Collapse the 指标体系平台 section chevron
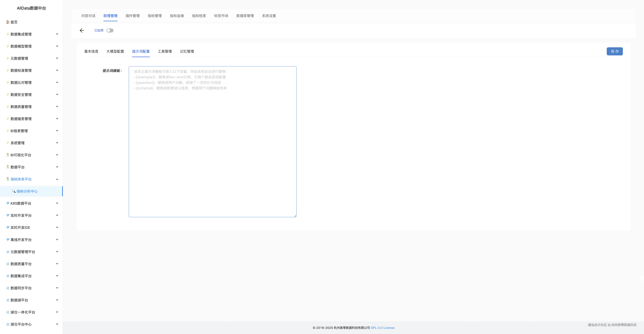Screen dimensions: 644x334 point(57,179)
